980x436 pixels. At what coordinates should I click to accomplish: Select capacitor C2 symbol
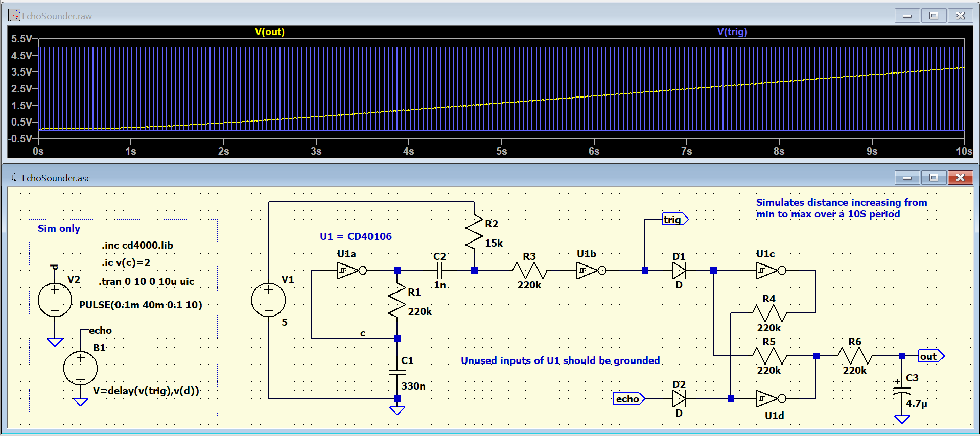click(440, 270)
